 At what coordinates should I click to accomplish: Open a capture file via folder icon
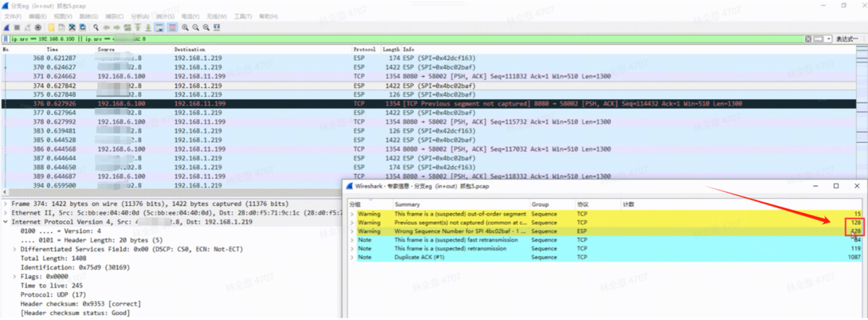coord(51,27)
